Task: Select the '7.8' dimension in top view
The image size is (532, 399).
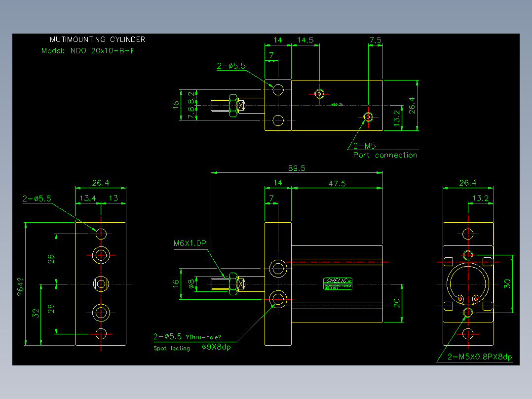Action: click(x=191, y=113)
